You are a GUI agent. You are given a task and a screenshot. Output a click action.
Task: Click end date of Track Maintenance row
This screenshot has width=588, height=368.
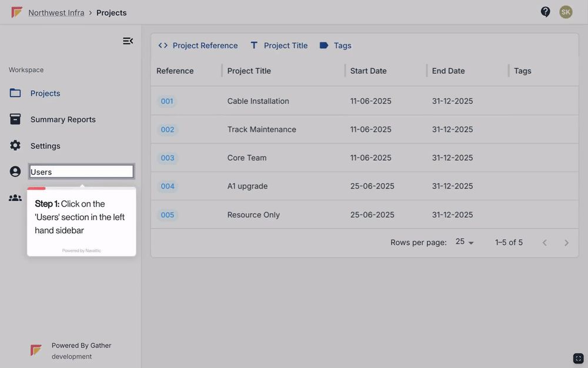point(452,130)
